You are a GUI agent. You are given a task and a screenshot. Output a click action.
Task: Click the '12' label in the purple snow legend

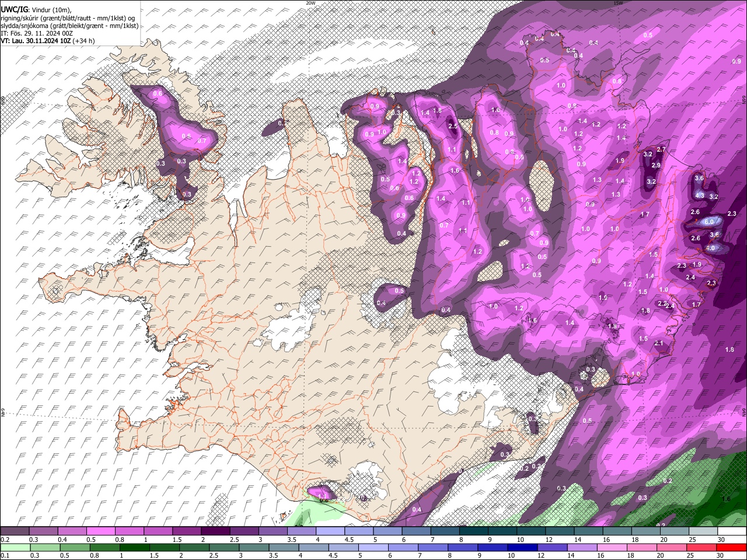click(548, 540)
